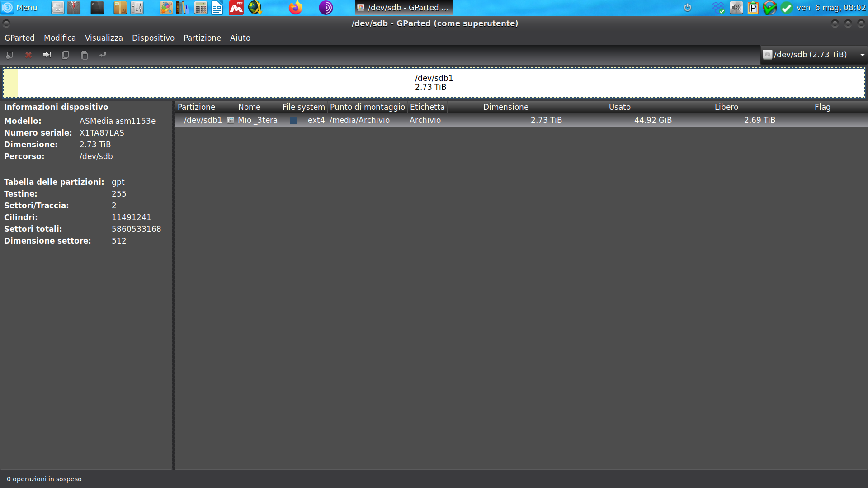Click the /dev/sdb - GParted taskbar button

(x=404, y=8)
